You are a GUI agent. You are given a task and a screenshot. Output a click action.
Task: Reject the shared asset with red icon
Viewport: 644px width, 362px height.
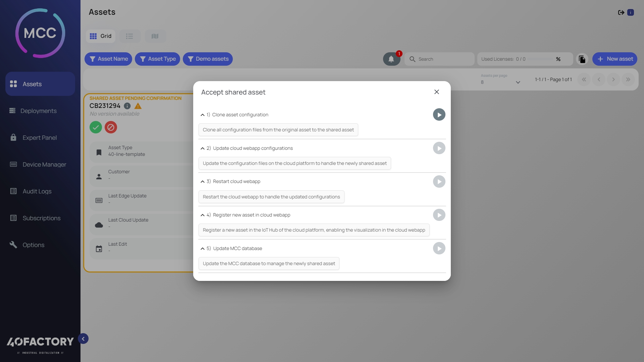point(111,127)
